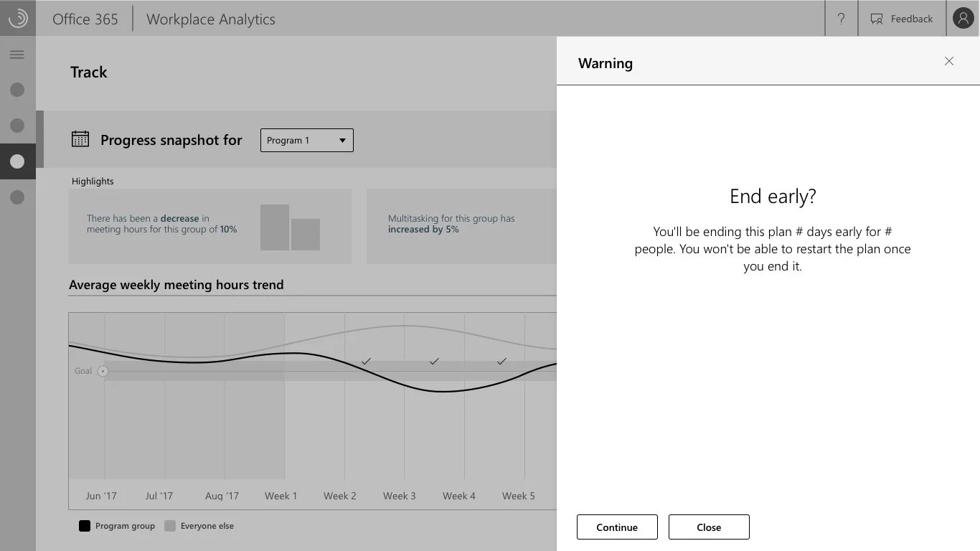Open the user account profile icon
This screenshot has height=551, width=980.
963,19
